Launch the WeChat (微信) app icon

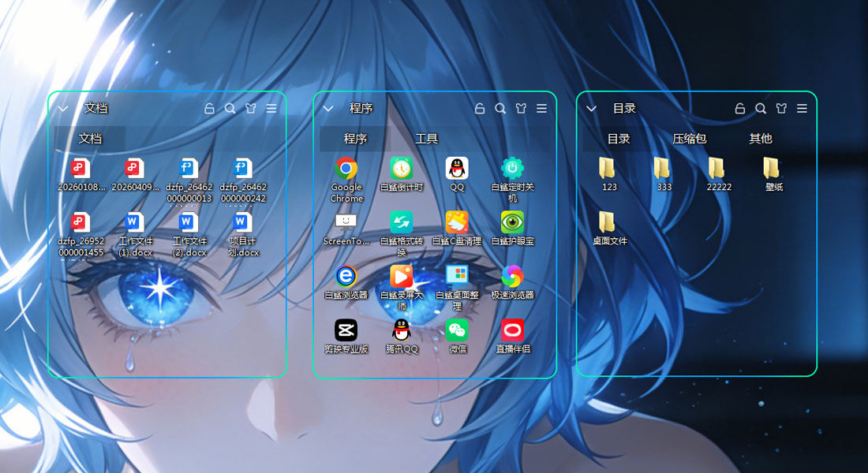457,330
